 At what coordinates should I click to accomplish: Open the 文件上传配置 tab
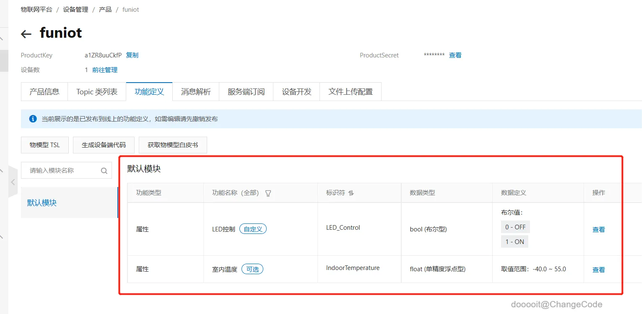tap(351, 92)
